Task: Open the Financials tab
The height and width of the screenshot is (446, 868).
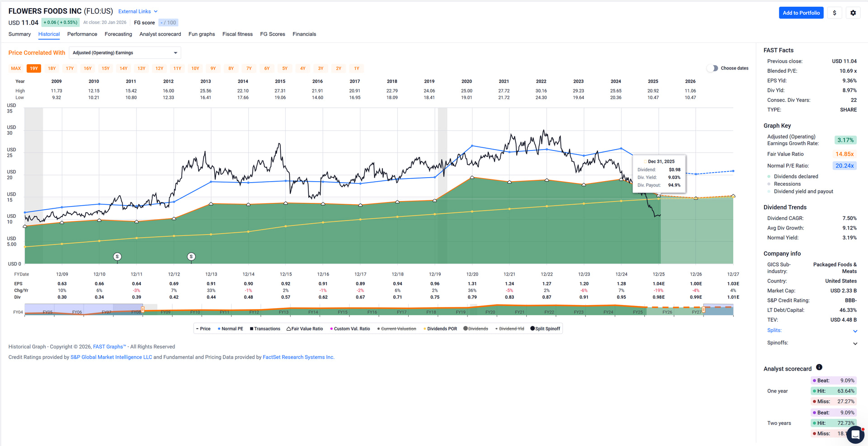Action: coord(304,34)
